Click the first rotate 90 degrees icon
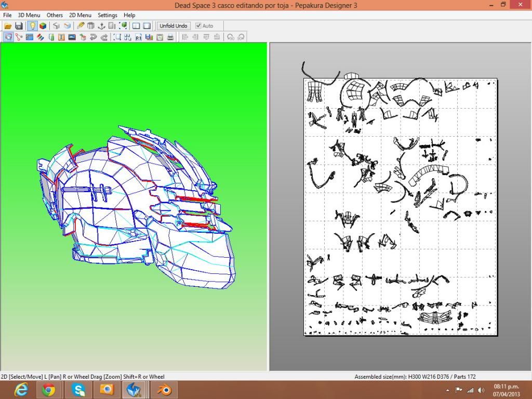Image resolution: width=532 pixels, height=399 pixels. point(230,37)
